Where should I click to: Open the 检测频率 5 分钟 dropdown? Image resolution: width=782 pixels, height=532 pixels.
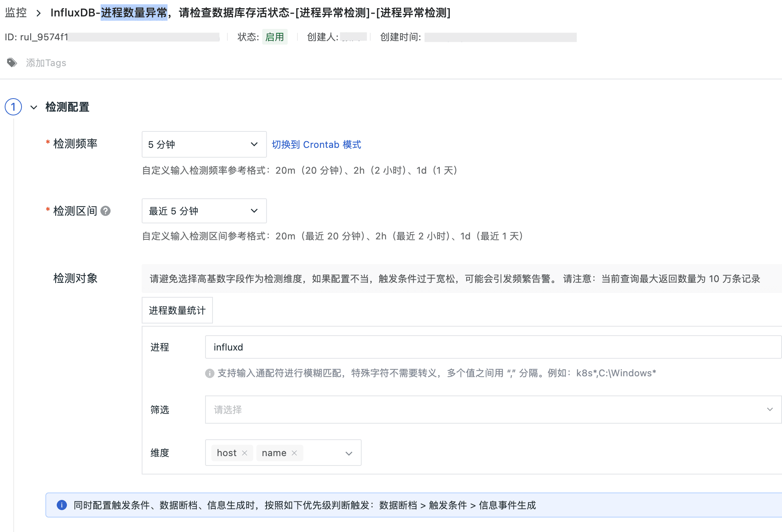[204, 144]
